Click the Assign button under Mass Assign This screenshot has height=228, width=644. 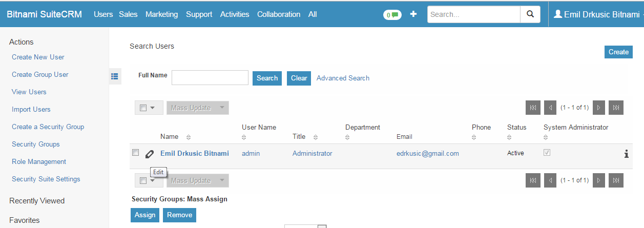click(145, 215)
